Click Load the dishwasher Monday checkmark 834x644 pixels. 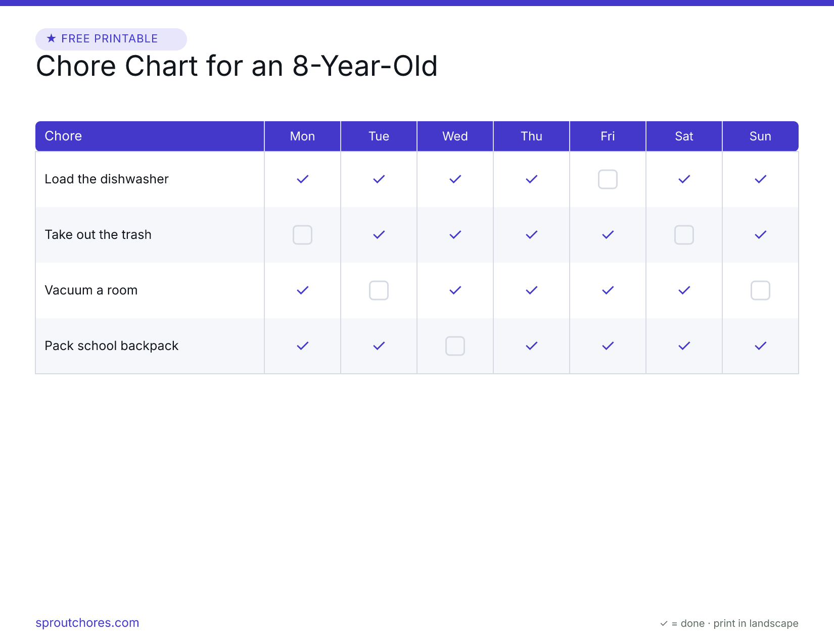click(x=302, y=179)
